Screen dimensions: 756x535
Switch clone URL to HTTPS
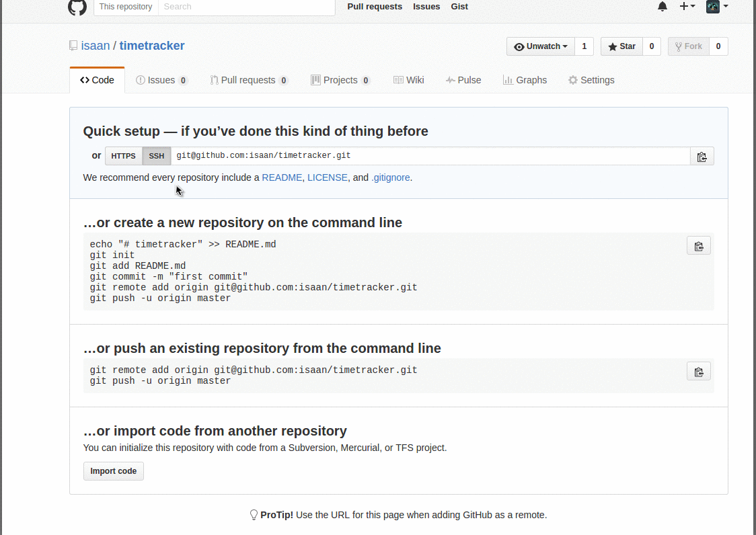tap(124, 156)
